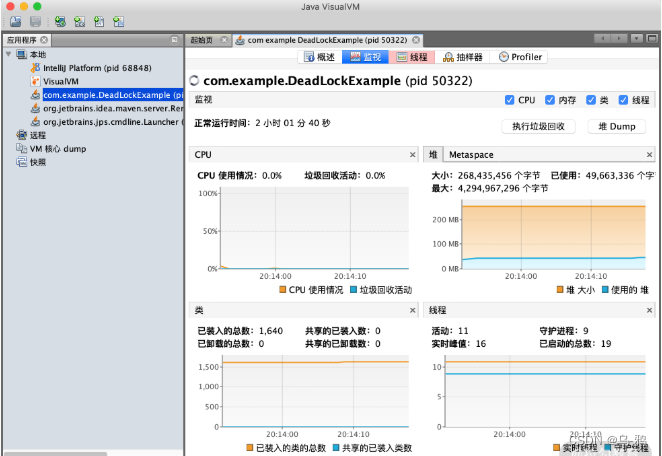Open the Profiler tab
The width and height of the screenshot is (662, 456).
pyautogui.click(x=520, y=57)
